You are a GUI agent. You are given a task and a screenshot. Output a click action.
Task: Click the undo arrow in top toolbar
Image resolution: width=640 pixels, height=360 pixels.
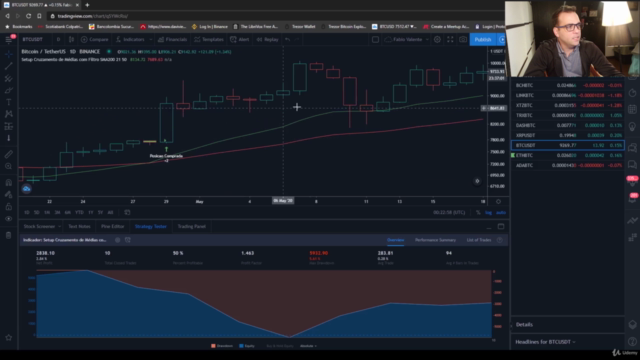pyautogui.click(x=288, y=40)
